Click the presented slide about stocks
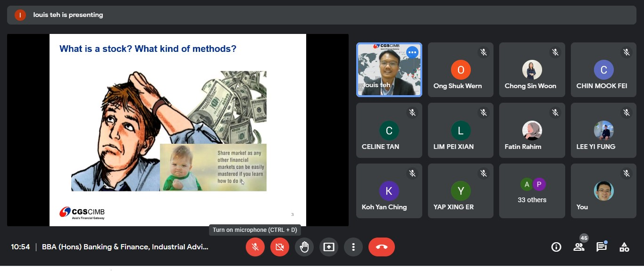 point(177,130)
